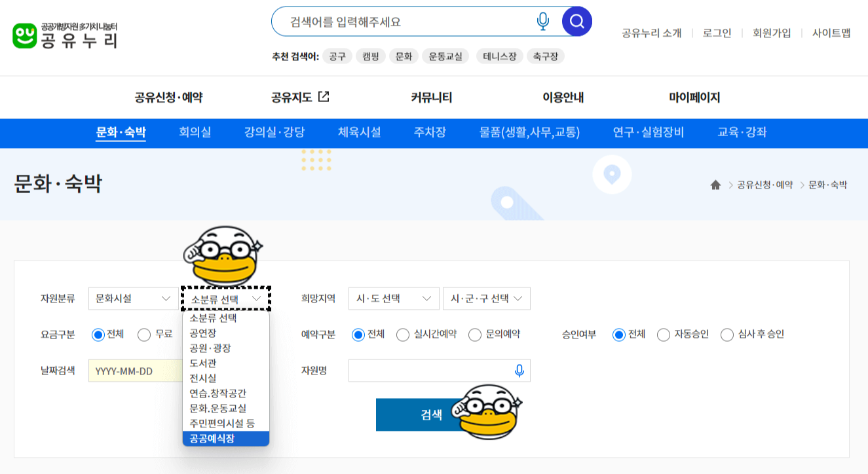Click the microphone icon in the search bar
The image size is (868, 474).
(542, 21)
